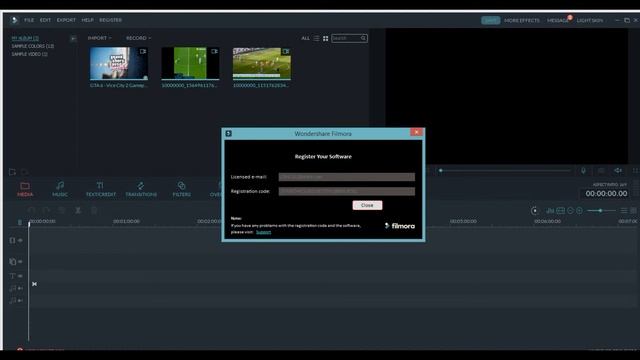640x360 pixels.
Task: Open the TRANSITIONS tab
Action: [x=141, y=190]
